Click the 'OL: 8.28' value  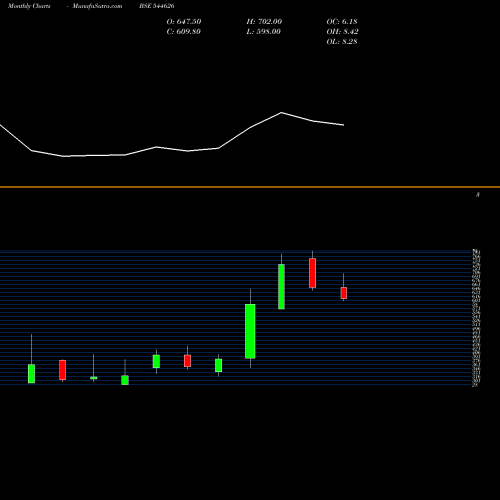342,42
